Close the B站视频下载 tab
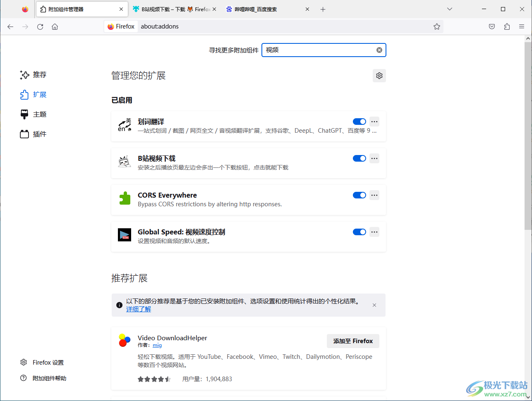 click(214, 9)
